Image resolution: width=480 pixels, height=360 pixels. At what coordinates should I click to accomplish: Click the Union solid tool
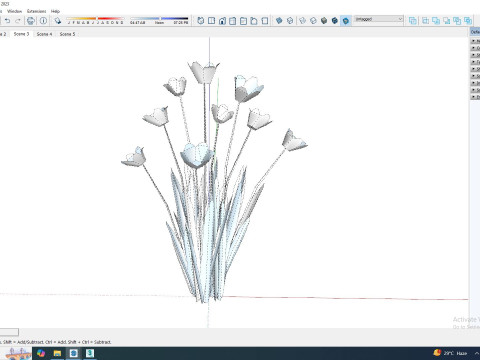tap(436, 21)
